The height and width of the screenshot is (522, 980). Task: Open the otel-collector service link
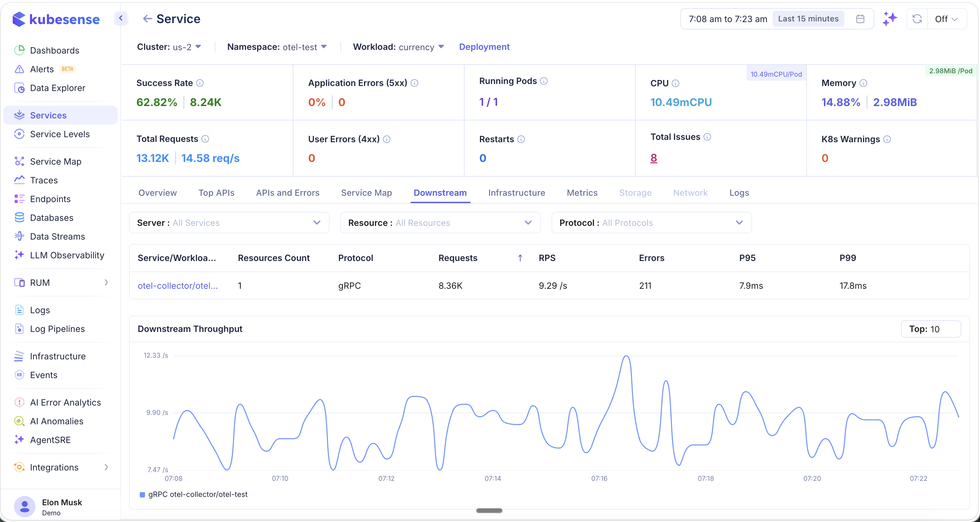pyautogui.click(x=178, y=285)
